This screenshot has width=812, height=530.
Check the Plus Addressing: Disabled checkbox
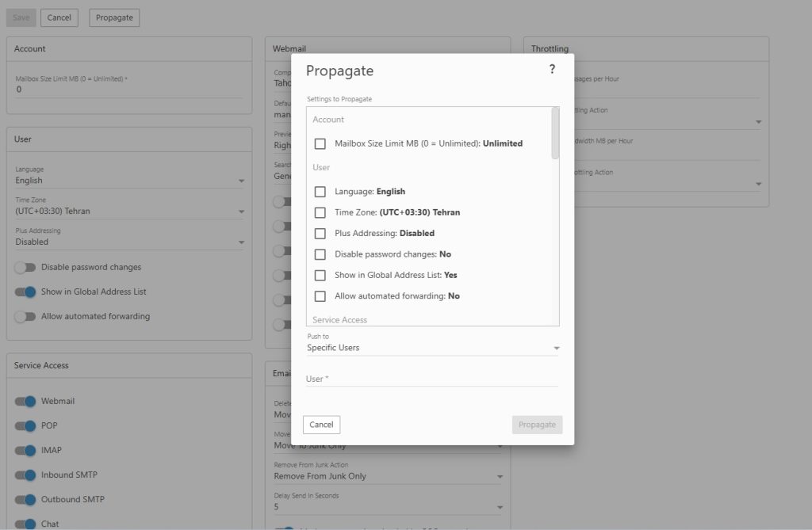click(320, 234)
